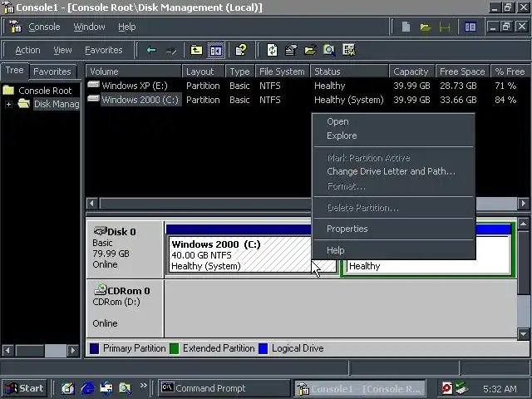
Task: Click the first quick launch desktop icon
Action: (x=68, y=388)
